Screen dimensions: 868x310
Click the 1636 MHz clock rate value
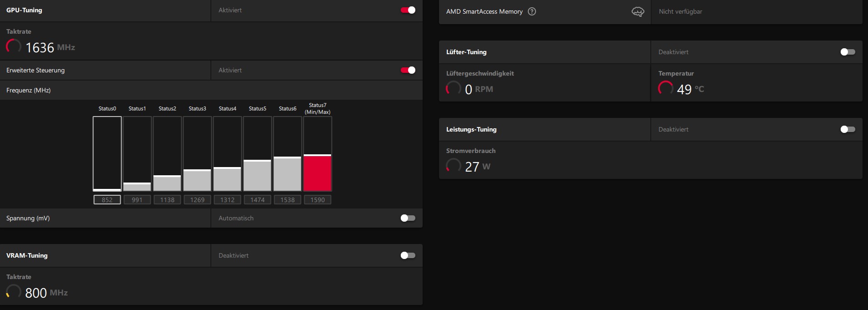click(x=50, y=47)
